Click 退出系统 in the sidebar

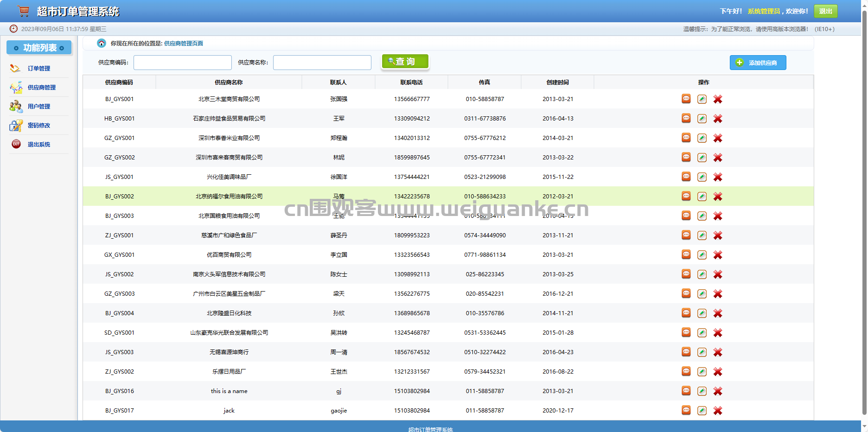[39, 144]
